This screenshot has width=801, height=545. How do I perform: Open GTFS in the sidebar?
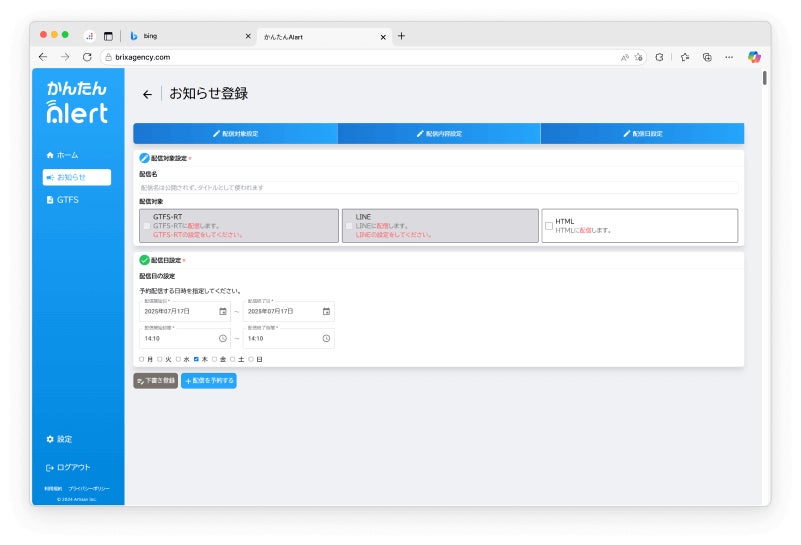click(62, 200)
